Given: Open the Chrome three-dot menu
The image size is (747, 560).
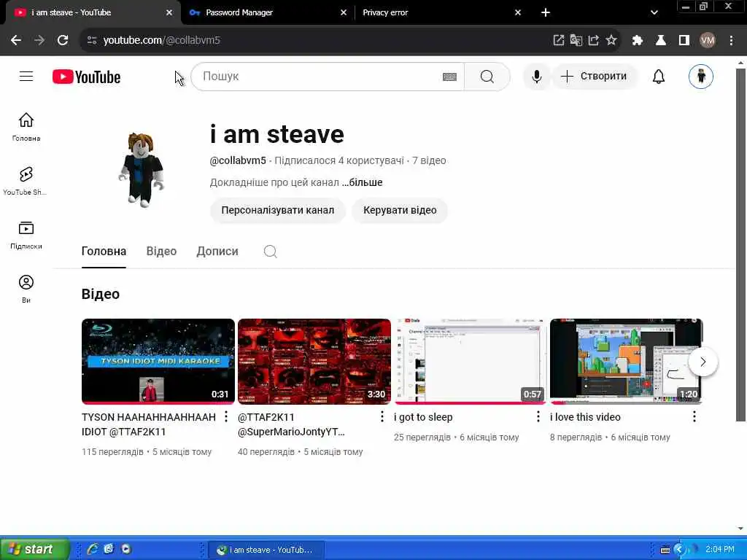Looking at the screenshot, I should click(731, 41).
